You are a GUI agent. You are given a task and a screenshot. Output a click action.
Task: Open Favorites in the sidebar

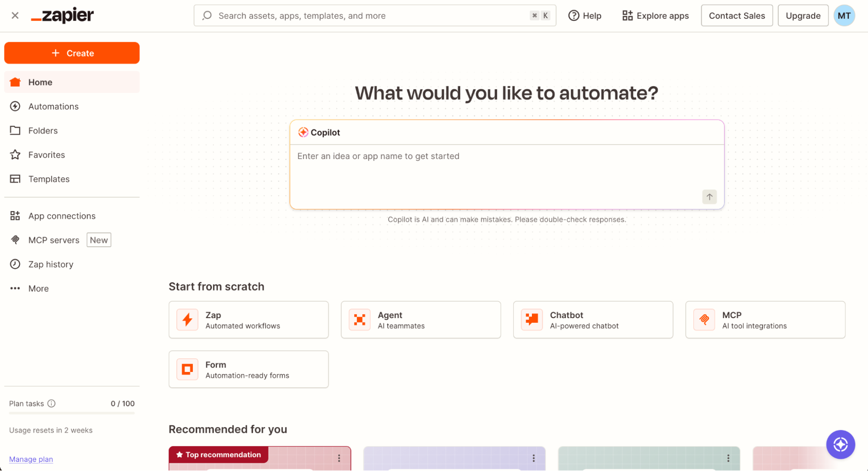(72, 155)
